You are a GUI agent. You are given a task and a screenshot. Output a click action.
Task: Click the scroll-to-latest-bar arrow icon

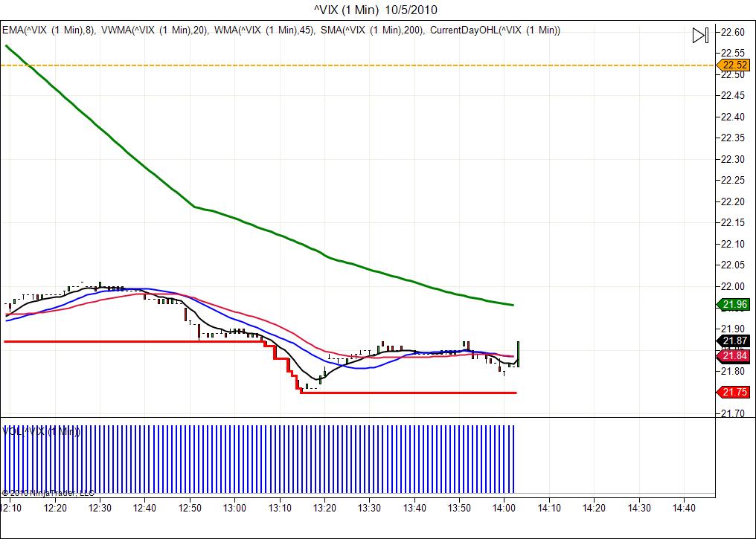pyautogui.click(x=700, y=35)
